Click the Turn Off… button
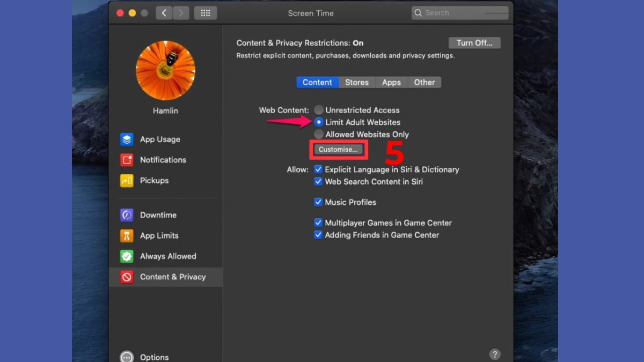 pyautogui.click(x=474, y=43)
